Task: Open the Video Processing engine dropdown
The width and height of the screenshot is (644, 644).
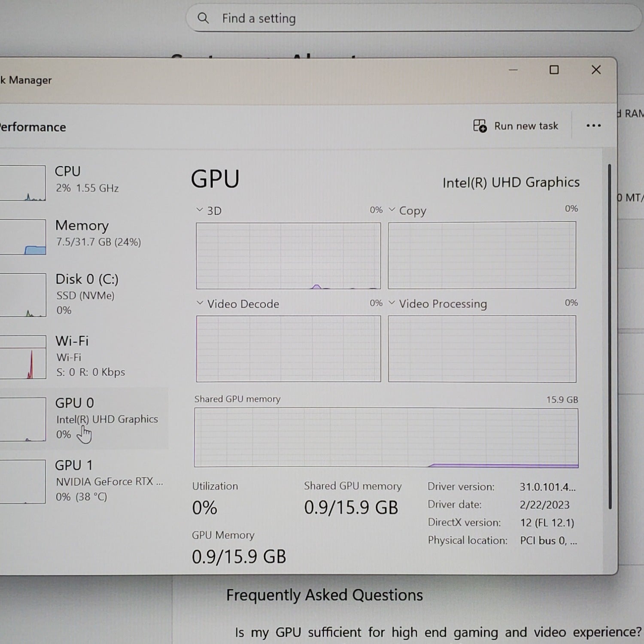Action: 392,303
